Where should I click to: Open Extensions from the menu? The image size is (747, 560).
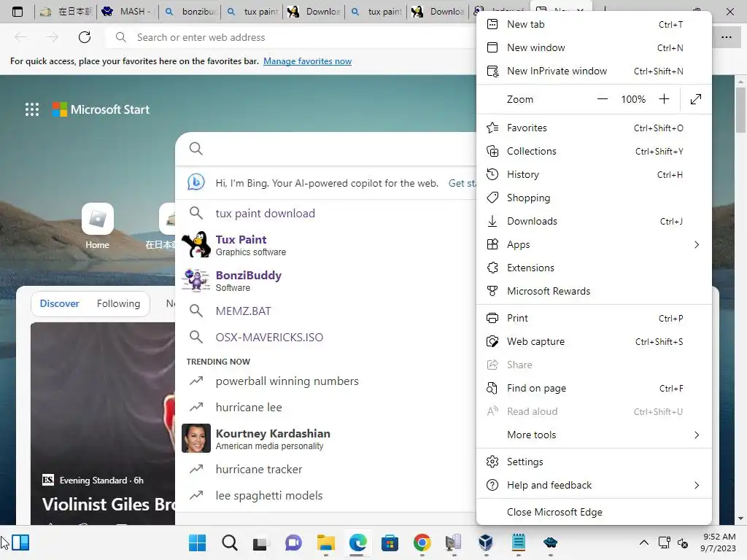(594, 268)
